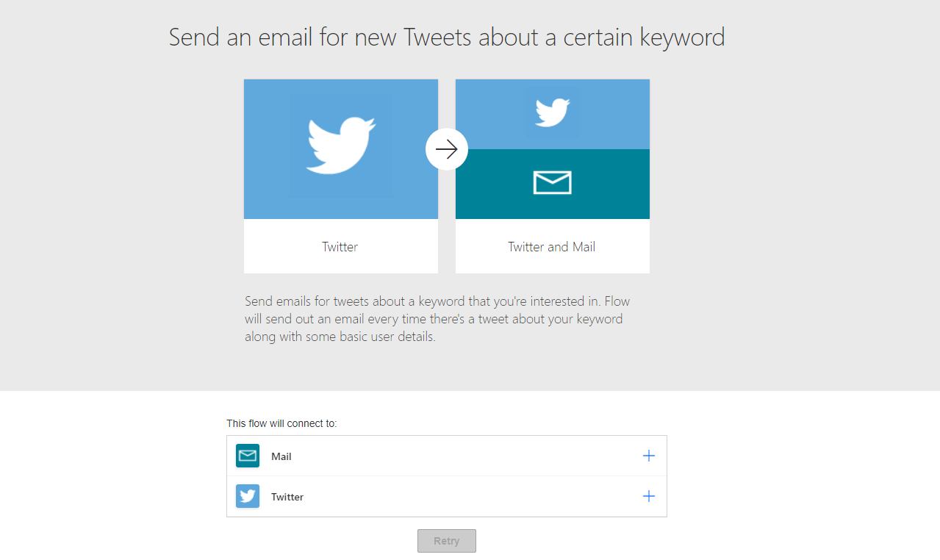This screenshot has width=940, height=560.
Task: Click the flow description paragraph
Action: (438, 318)
